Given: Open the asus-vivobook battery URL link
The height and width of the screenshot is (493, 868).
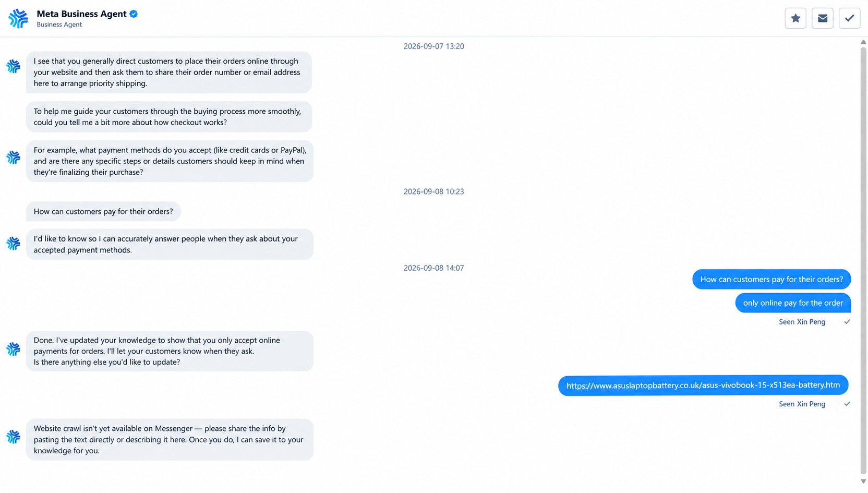Looking at the screenshot, I should [x=703, y=385].
